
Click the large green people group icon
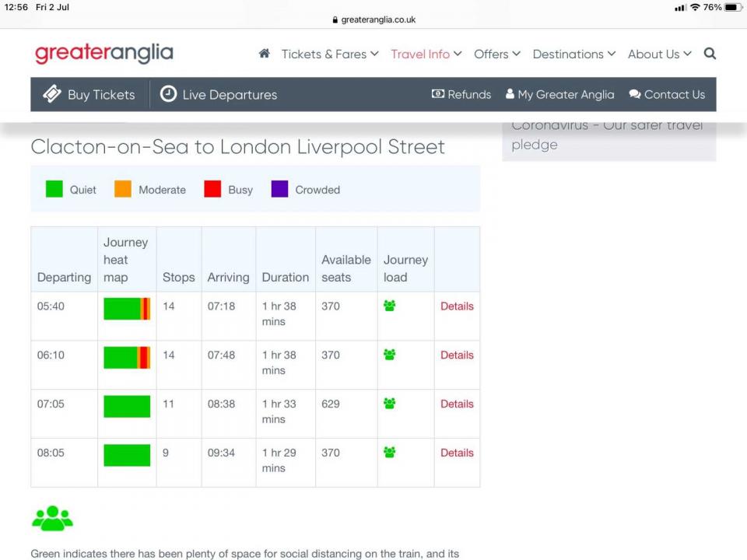coord(52,518)
